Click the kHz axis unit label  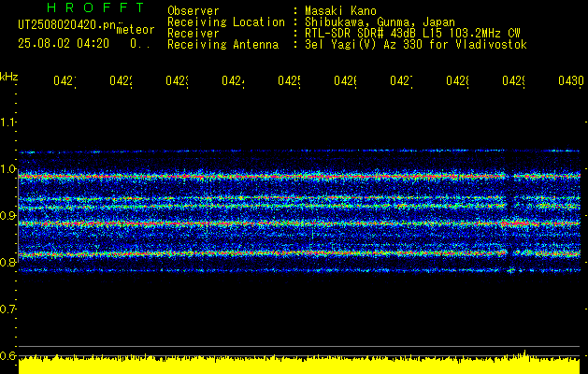(9, 77)
